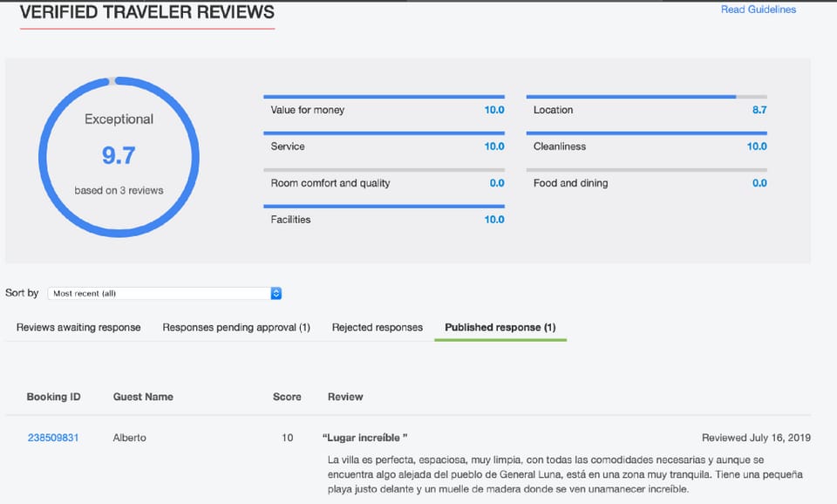Open Responses pending approval (1) tab
The width and height of the screenshot is (837, 504).
(236, 327)
